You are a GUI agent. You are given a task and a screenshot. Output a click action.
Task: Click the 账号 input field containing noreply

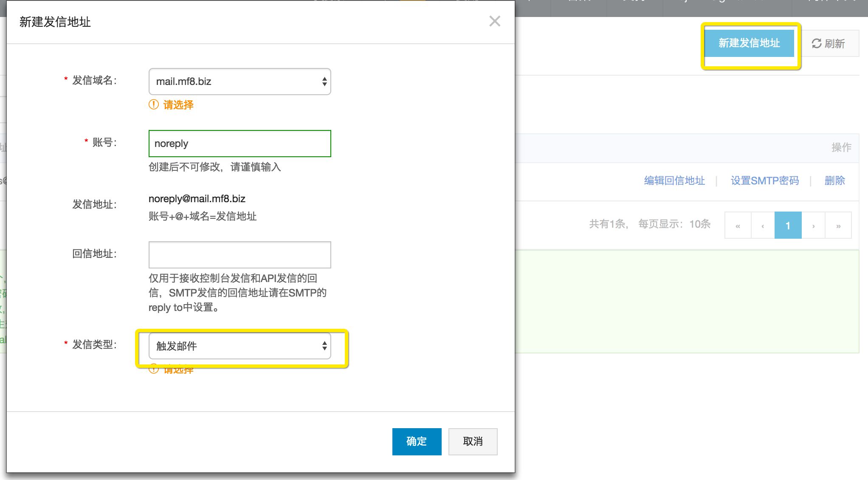pyautogui.click(x=240, y=144)
